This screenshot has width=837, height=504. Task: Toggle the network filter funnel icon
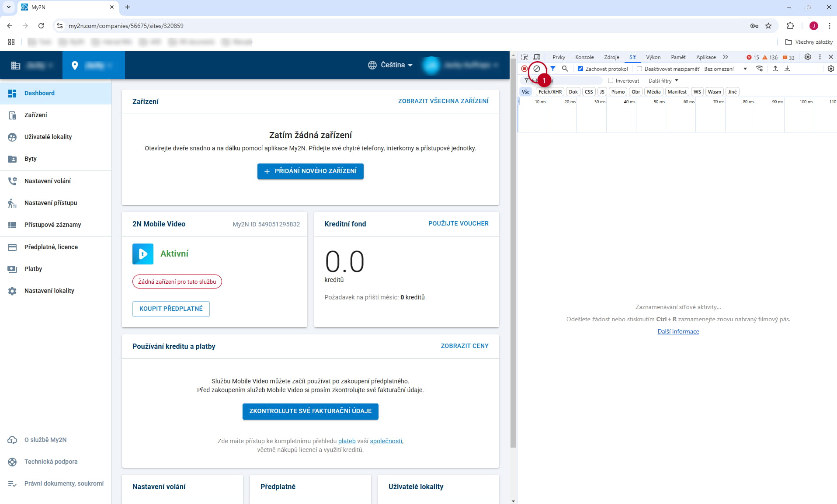click(553, 69)
